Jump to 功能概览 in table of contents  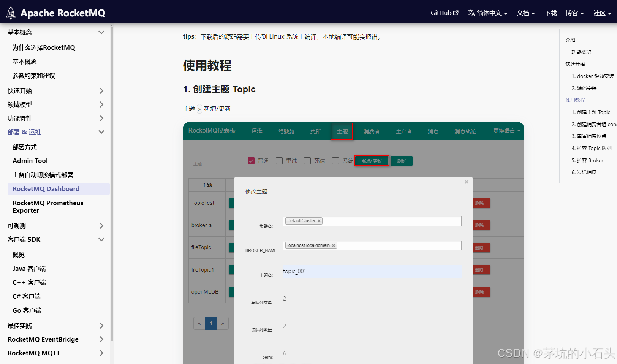(581, 52)
